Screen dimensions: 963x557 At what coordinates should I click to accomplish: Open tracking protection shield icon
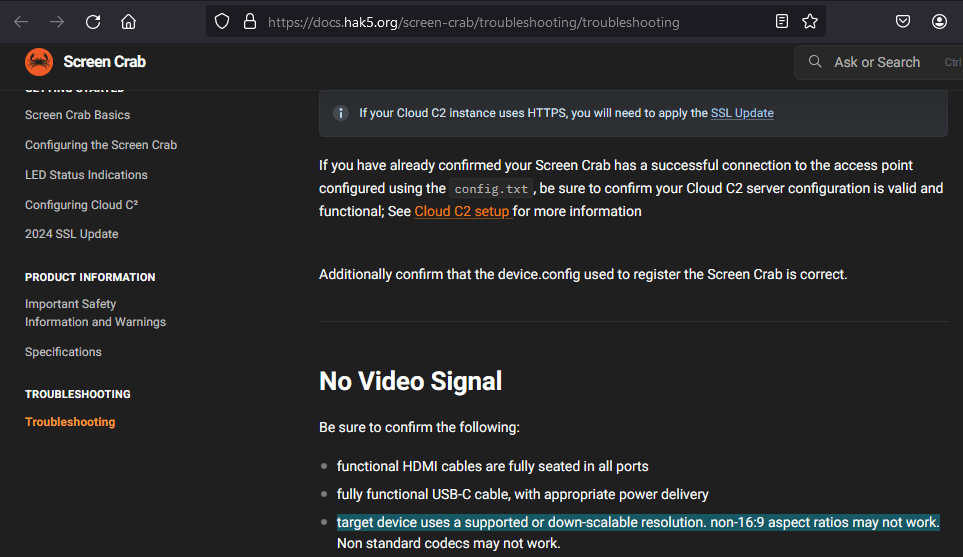point(222,22)
